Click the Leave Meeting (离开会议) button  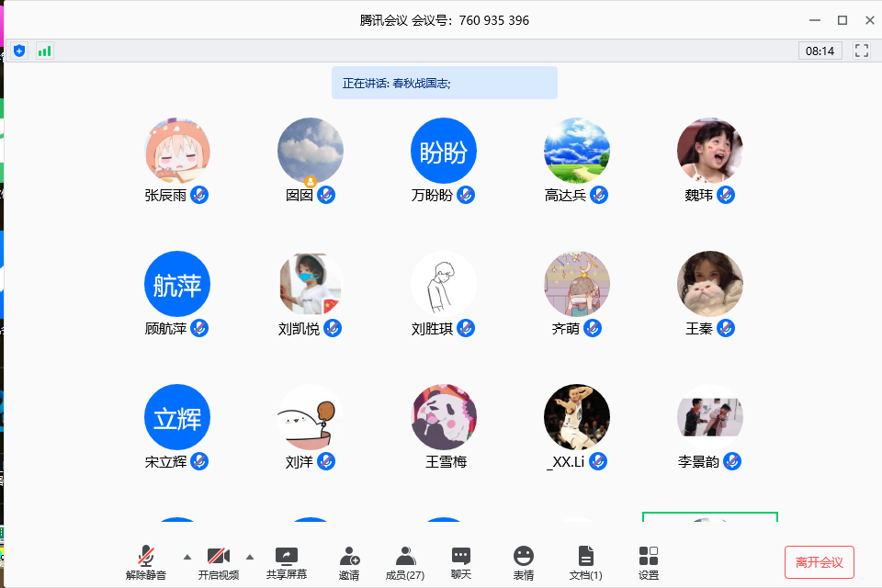pyautogui.click(x=819, y=561)
